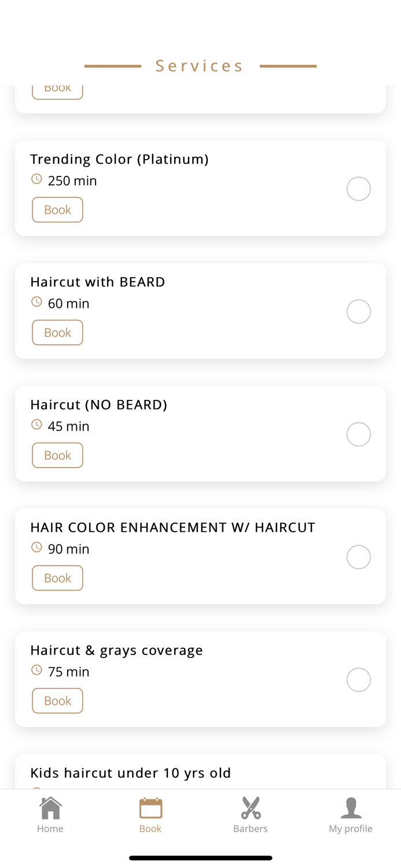Select the circle for HAIR COLOR ENHANCEMENT W/ HAIRCUT
The height and width of the screenshot is (868, 401).
[359, 556]
